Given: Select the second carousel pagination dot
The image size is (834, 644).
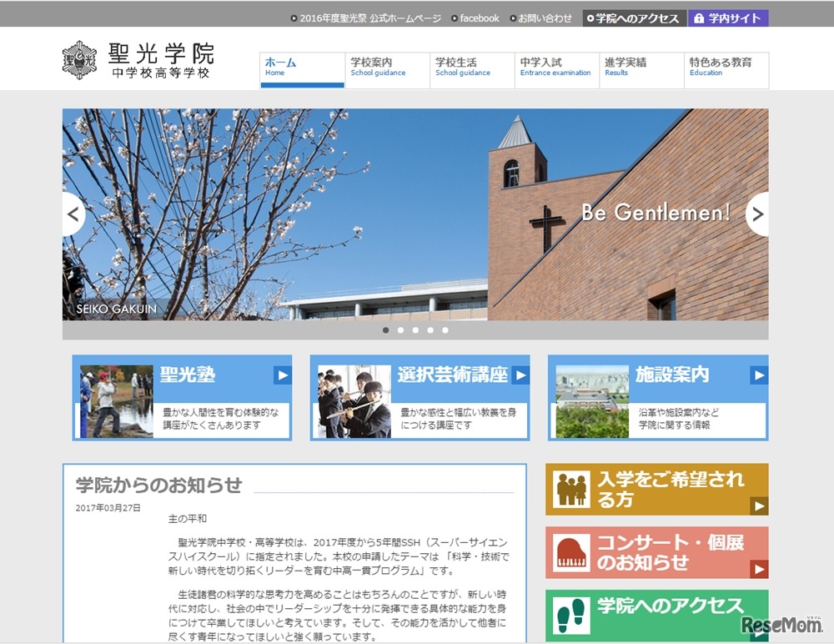Looking at the screenshot, I should click(400, 330).
